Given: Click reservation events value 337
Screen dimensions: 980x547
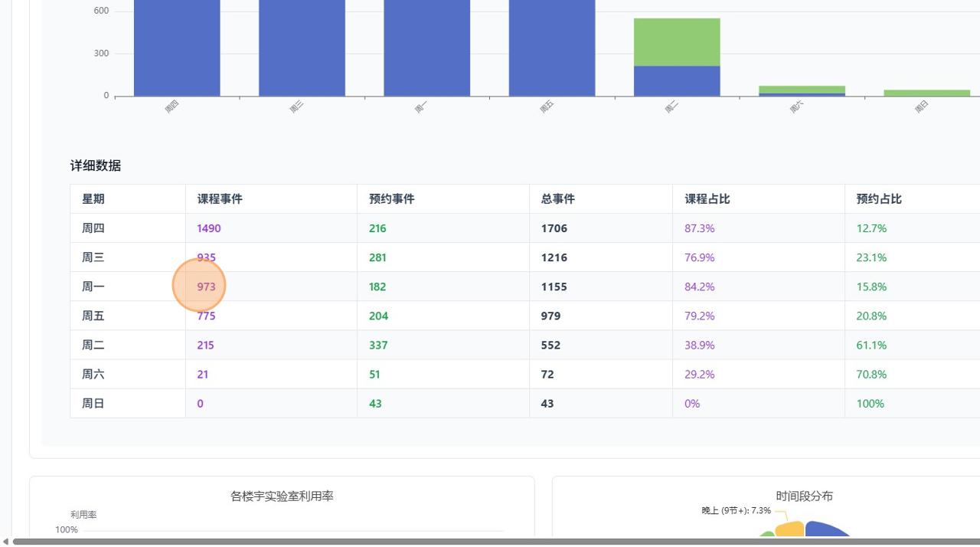Looking at the screenshot, I should pyautogui.click(x=378, y=345).
